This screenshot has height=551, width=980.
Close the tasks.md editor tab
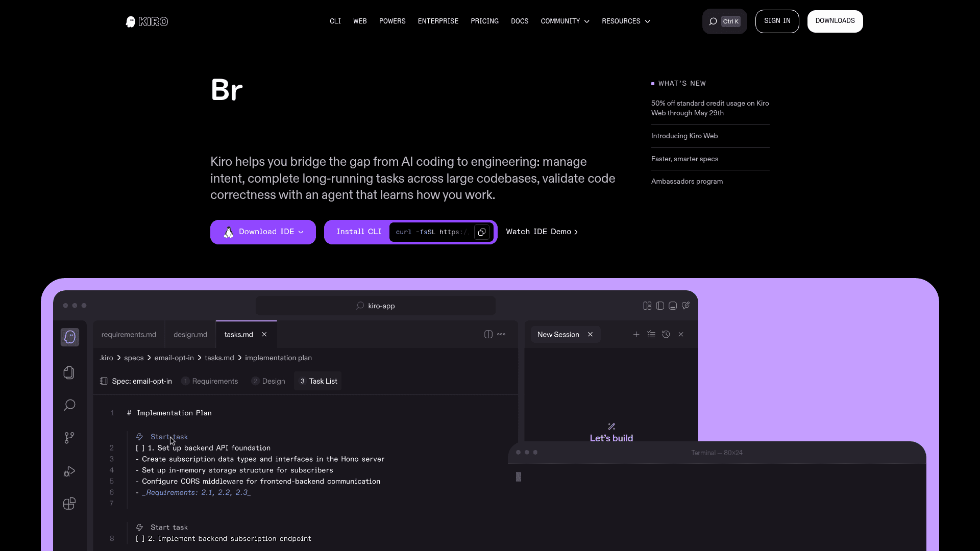click(x=264, y=335)
